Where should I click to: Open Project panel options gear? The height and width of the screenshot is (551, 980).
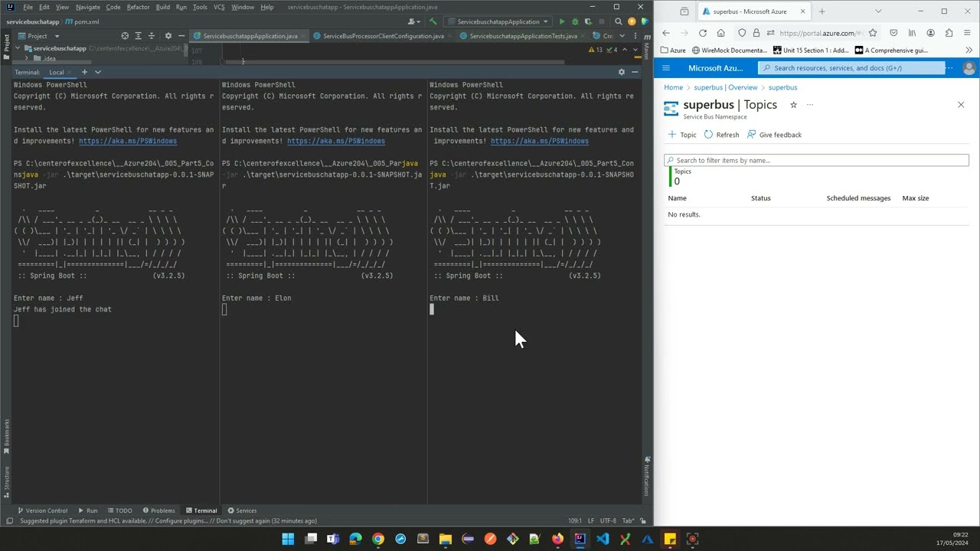click(168, 36)
